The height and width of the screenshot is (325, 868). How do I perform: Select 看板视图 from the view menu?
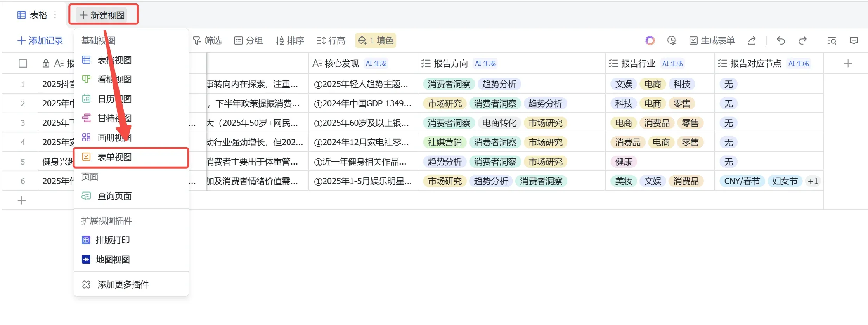click(x=131, y=80)
